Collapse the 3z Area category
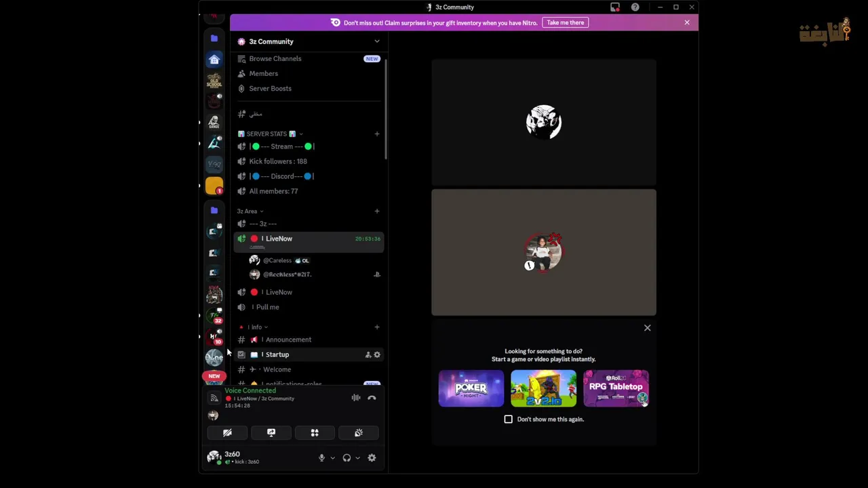868x488 pixels. [250, 211]
